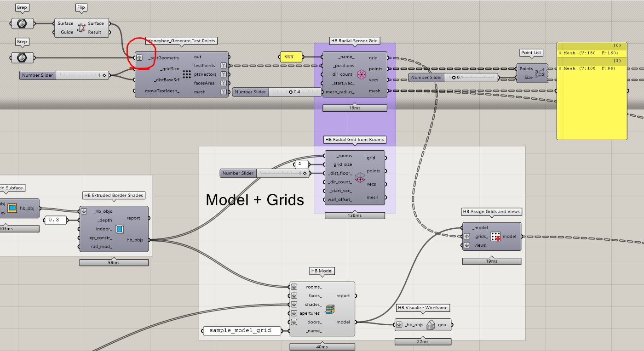The image size is (644, 351).
Task: Click the 'HB Visualize Wireframe' label
Action: tap(423, 308)
